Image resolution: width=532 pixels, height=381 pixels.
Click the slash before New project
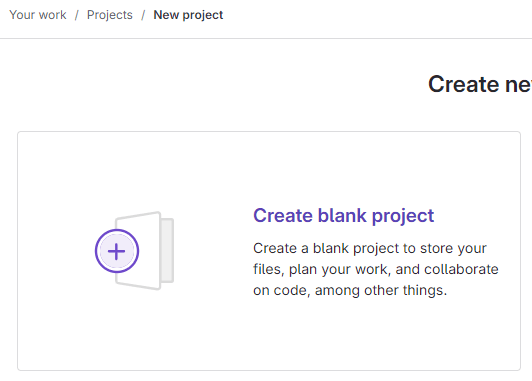click(143, 15)
